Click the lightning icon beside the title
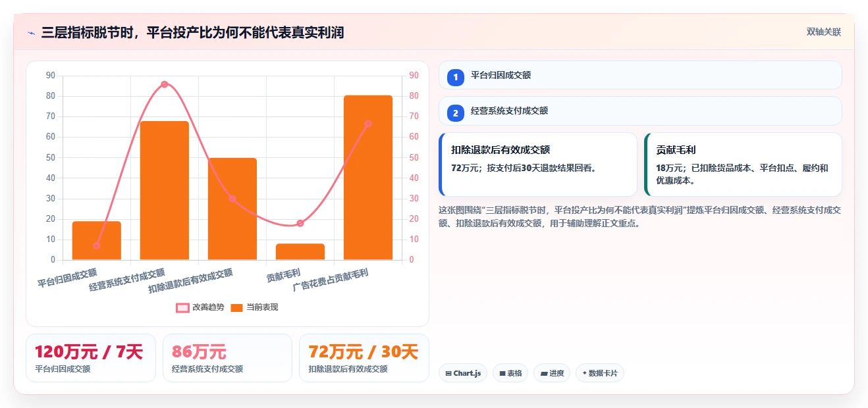The image size is (868, 408). pyautogui.click(x=31, y=33)
